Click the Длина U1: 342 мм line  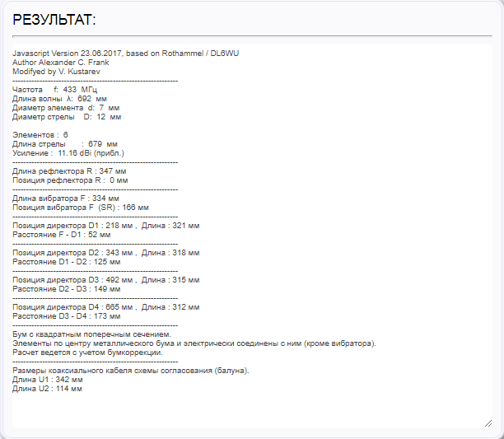[47, 379]
